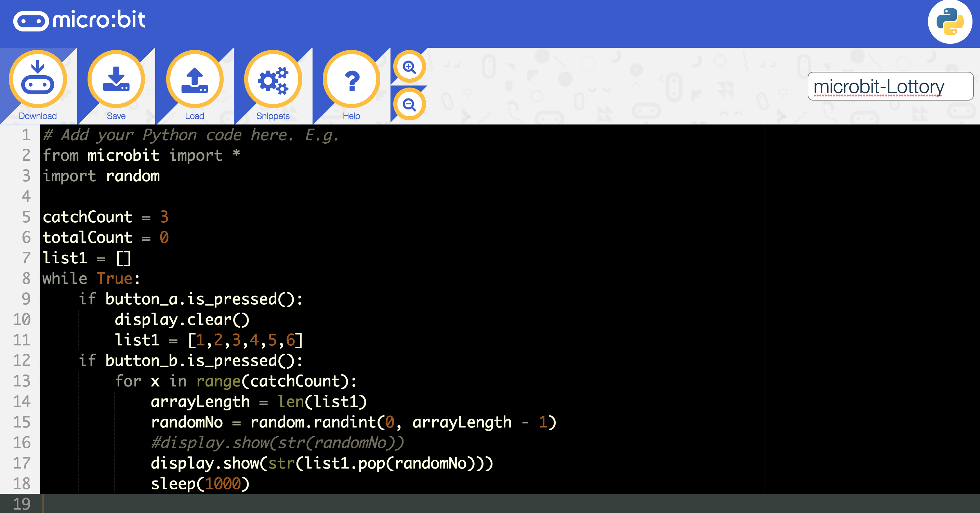Click the Save file icon
Image resolution: width=980 pixels, height=513 pixels.
[x=116, y=80]
